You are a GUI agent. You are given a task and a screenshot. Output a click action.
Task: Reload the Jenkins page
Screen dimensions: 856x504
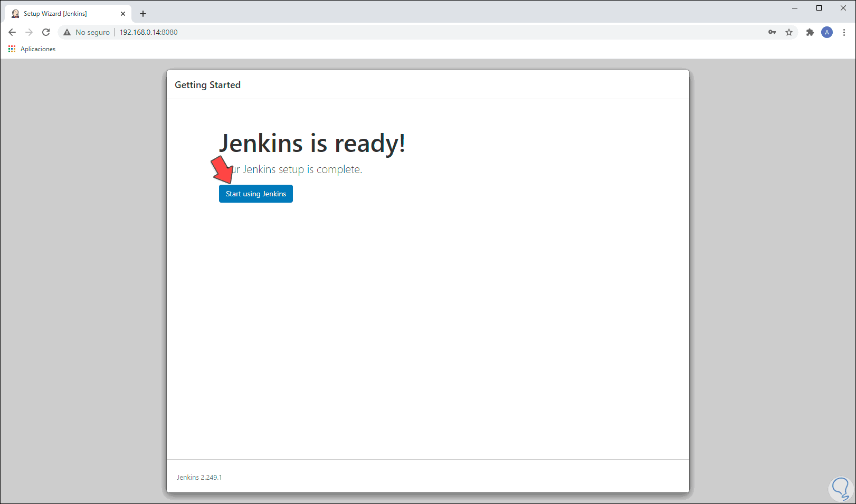click(46, 32)
